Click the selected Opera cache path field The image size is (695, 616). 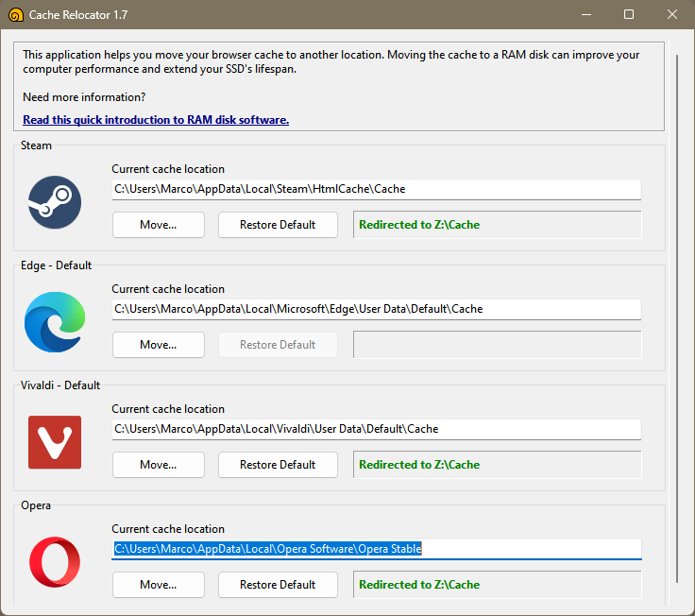(377, 549)
